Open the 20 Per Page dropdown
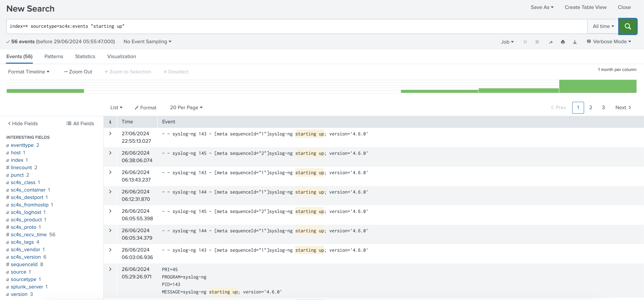This screenshot has width=644, height=300. coord(186,108)
